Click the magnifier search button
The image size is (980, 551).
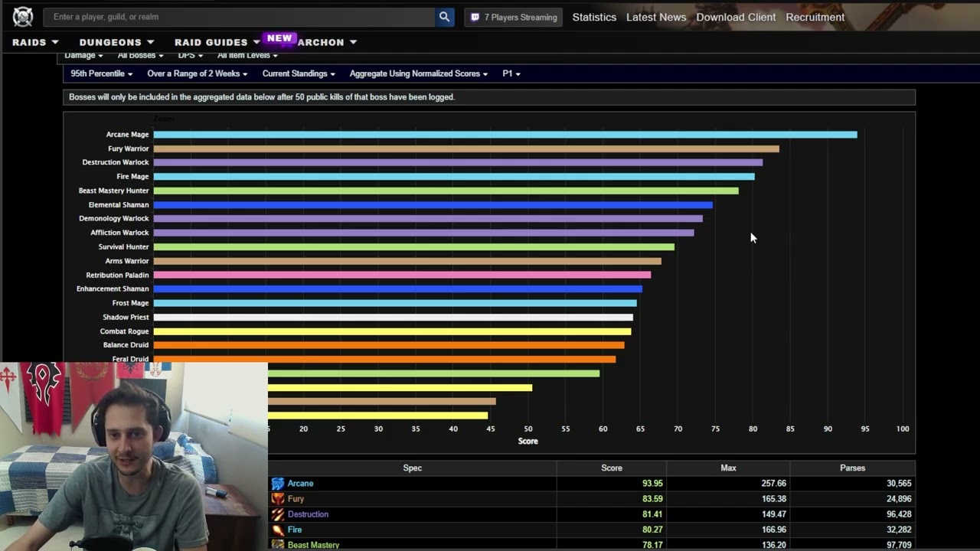point(444,17)
